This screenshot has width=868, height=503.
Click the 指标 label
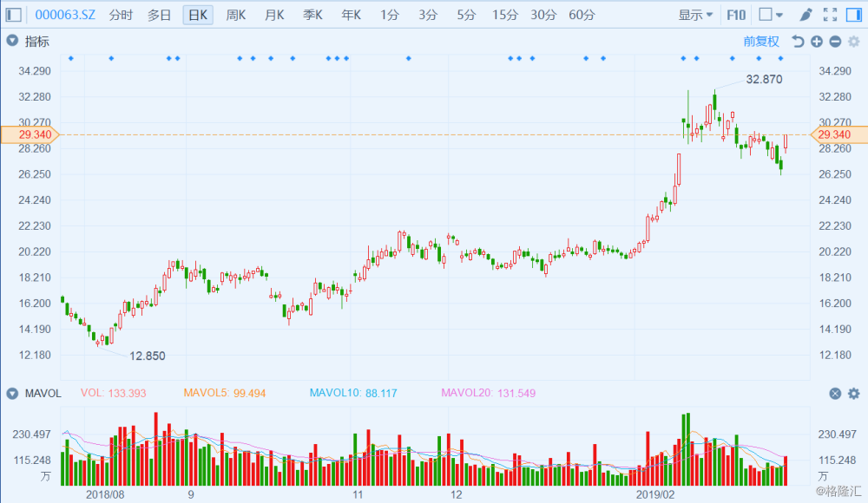click(x=37, y=42)
